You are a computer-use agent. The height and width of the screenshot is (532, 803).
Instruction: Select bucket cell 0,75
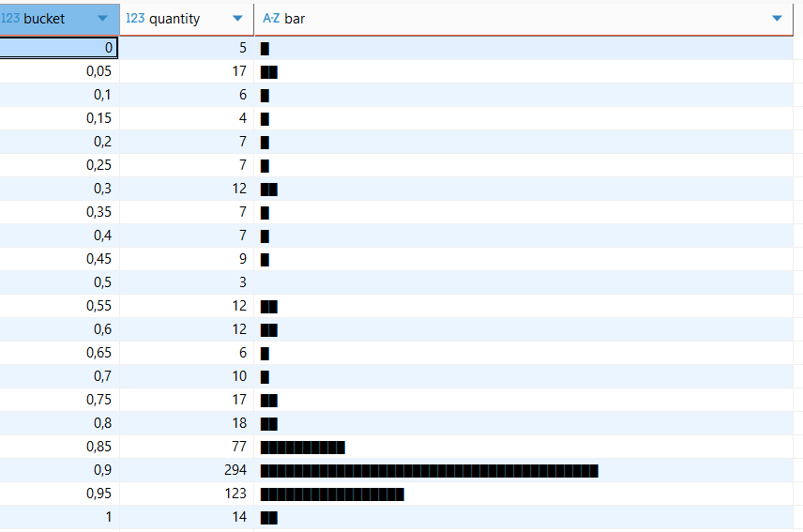pyautogui.click(x=59, y=400)
